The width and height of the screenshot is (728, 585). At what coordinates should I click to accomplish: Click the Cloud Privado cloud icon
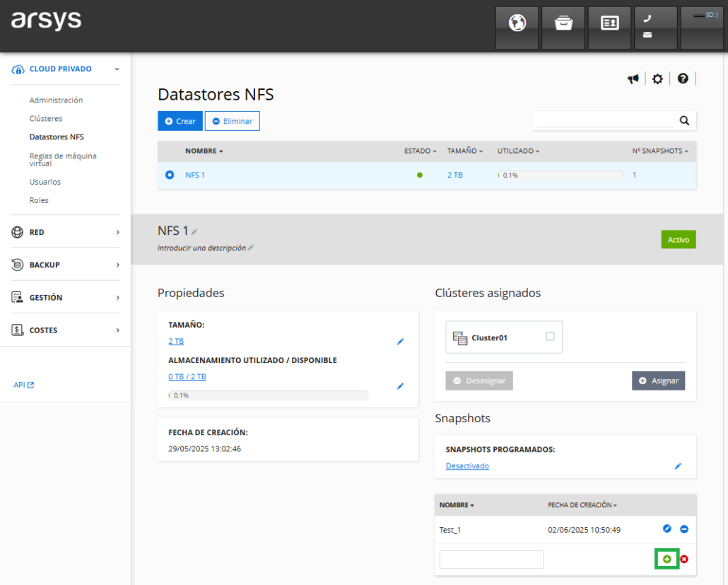[18, 69]
